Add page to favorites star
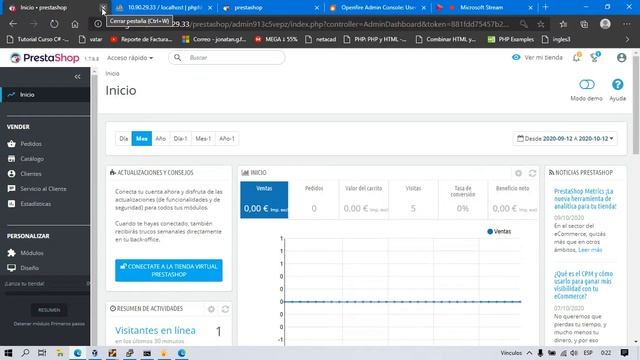Image resolution: width=640 pixels, height=360 pixels. (541, 24)
